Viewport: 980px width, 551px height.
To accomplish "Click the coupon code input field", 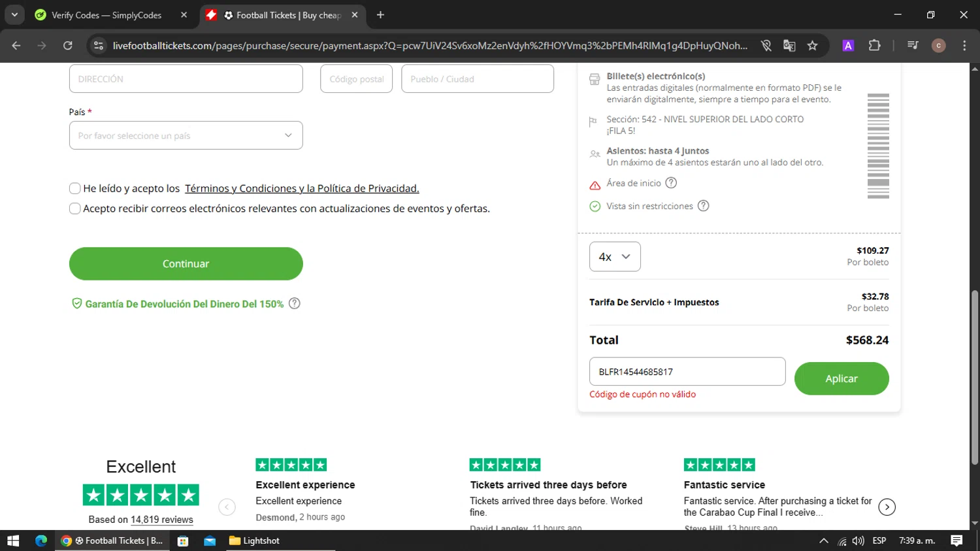I will (687, 371).
